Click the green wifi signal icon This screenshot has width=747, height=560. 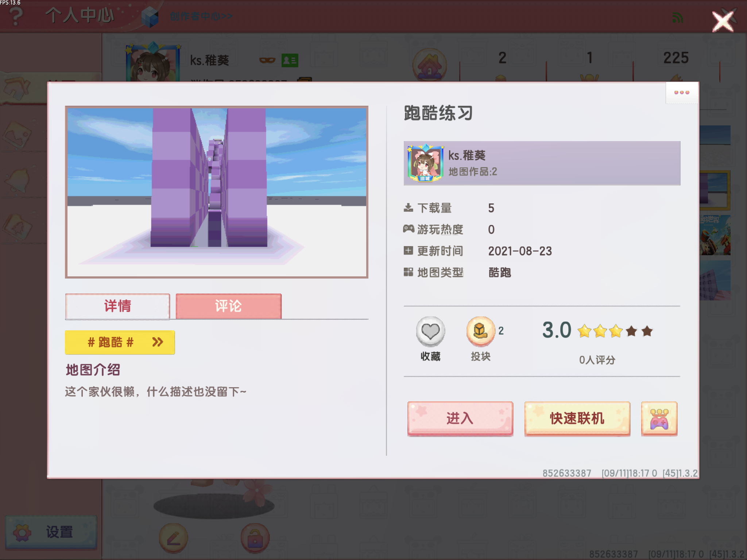[677, 17]
